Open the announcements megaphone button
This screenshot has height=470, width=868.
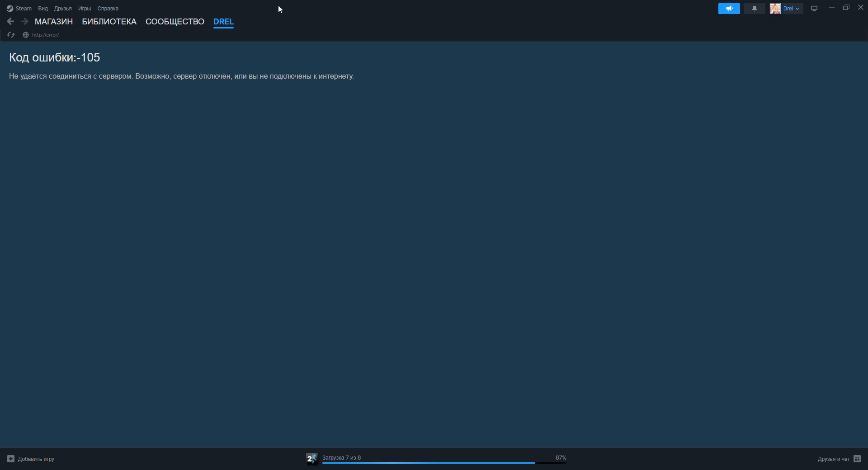(729, 9)
